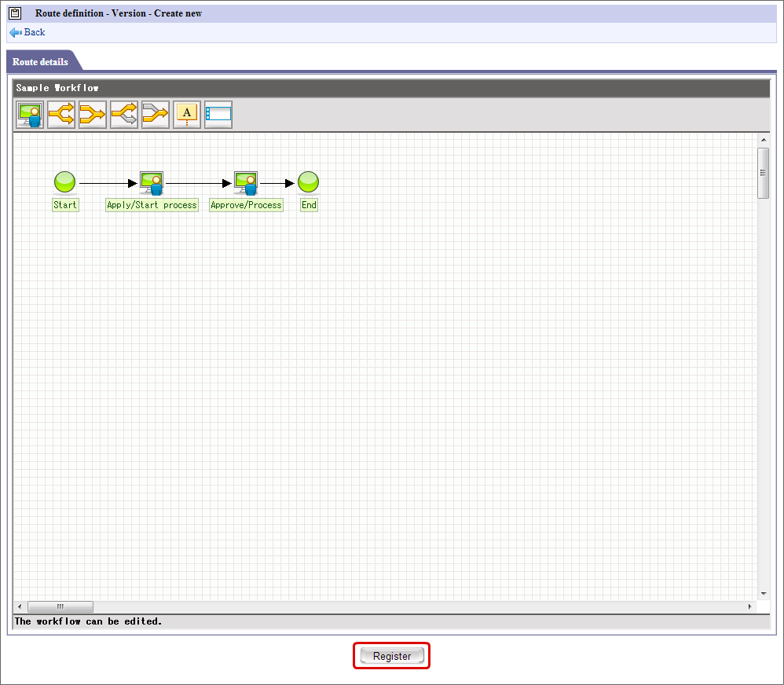Image resolution: width=784 pixels, height=685 pixels.
Task: Click the 'Route definition - Version - Create new' heading
Action: [119, 13]
